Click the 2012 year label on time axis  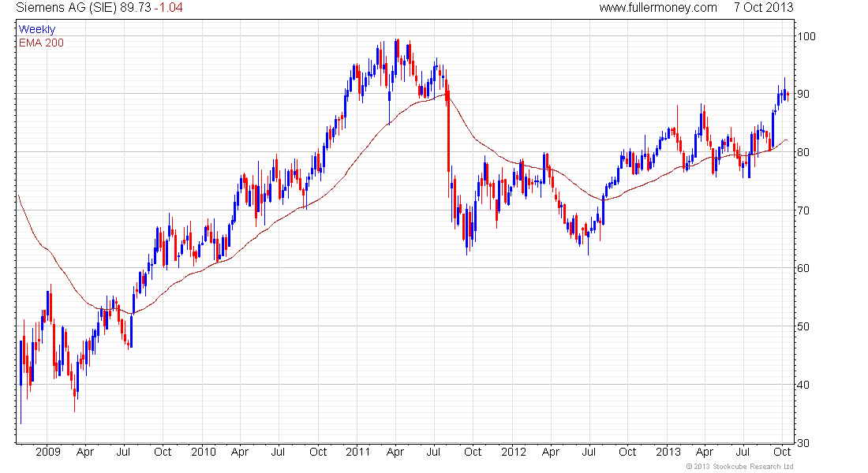pyautogui.click(x=514, y=452)
